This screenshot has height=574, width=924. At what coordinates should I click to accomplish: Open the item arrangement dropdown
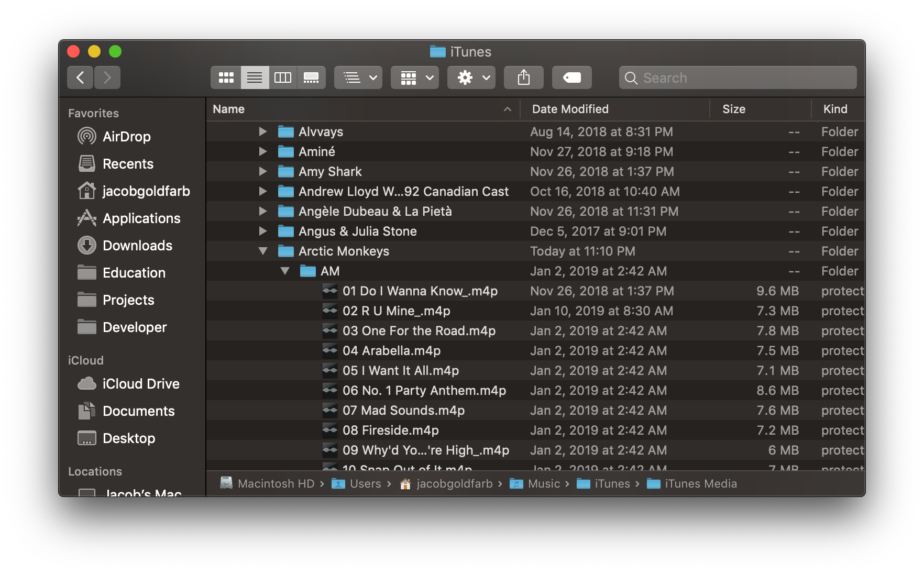358,78
